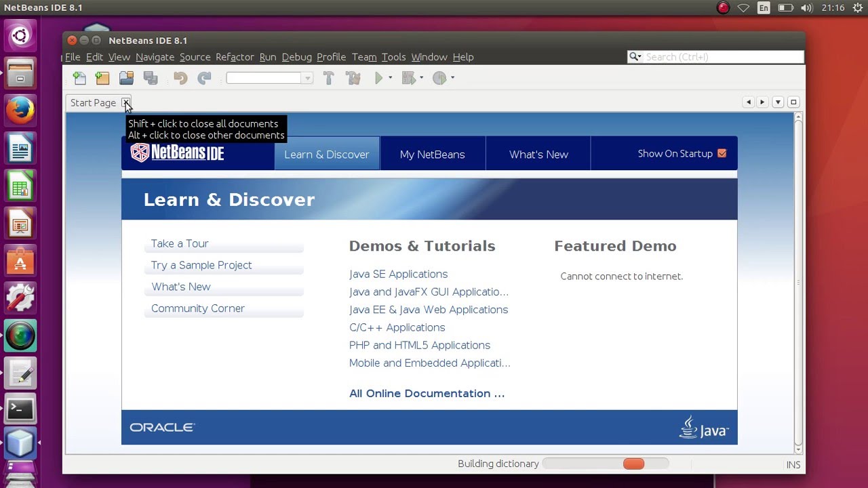Click the Start Page vertical scrollbar

click(x=798, y=283)
